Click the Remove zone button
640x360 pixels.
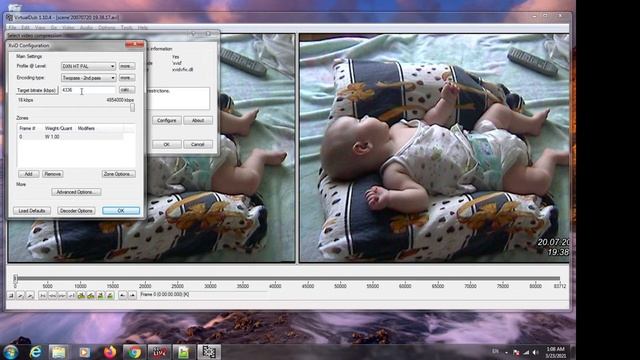pos(53,174)
